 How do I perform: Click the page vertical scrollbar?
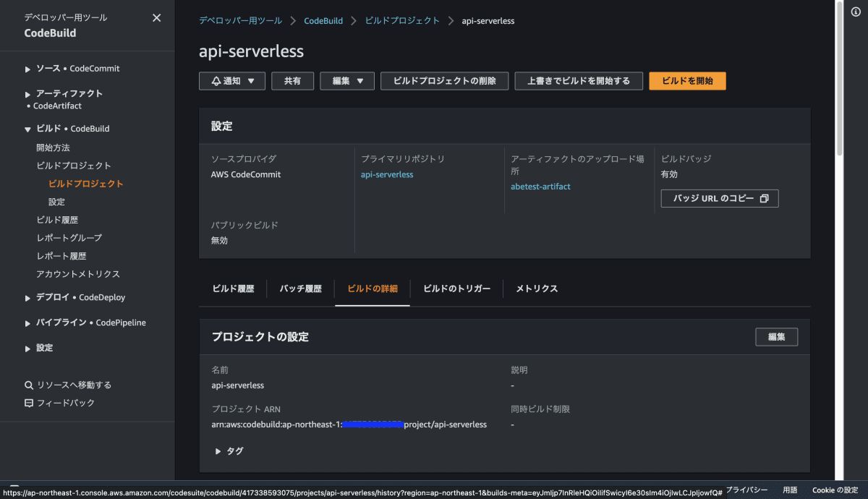pos(839,80)
